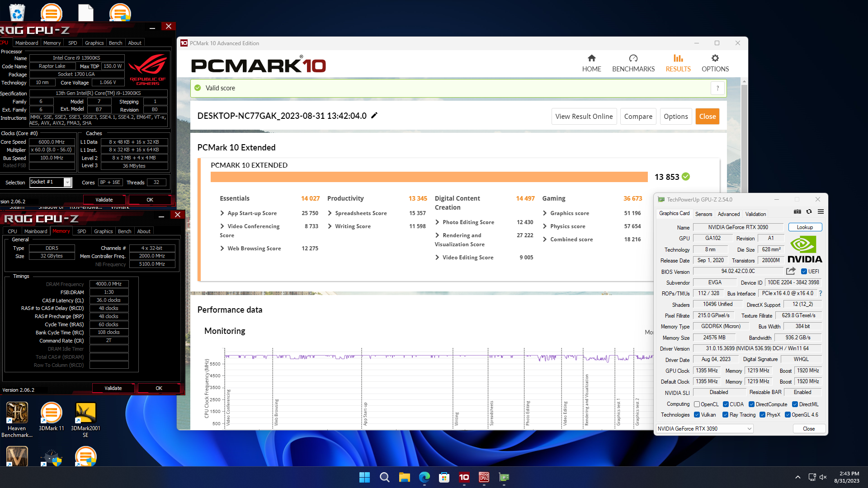Switch to Sensors tab in GPU-Z
This screenshot has width=868, height=488.
coord(703,214)
